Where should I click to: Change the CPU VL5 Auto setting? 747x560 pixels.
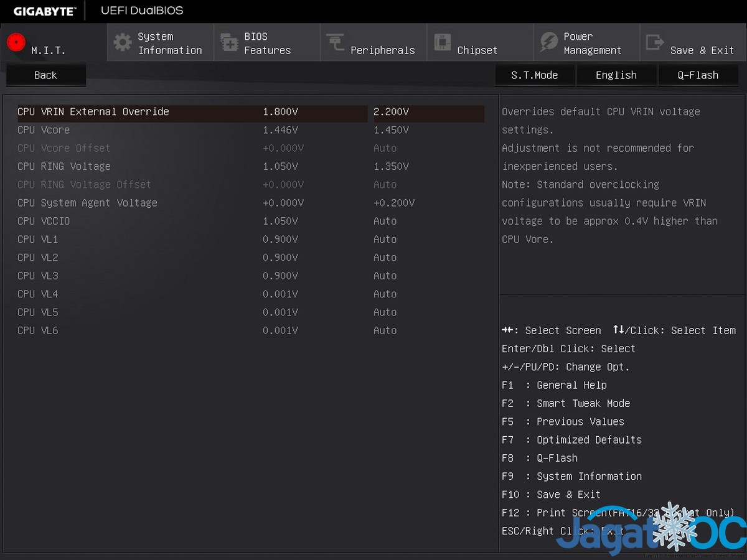[385, 312]
